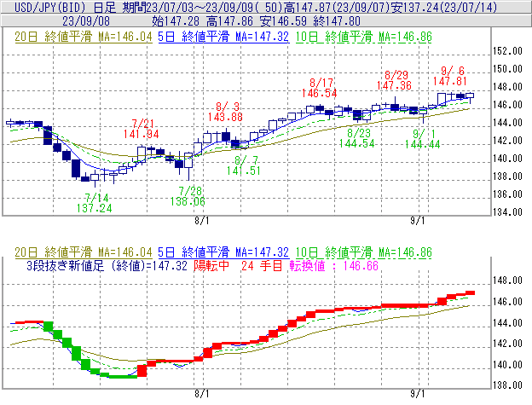The image size is (532, 405).
Task: Click the 8/1 date label under lower chart
Action: pyautogui.click(x=201, y=394)
